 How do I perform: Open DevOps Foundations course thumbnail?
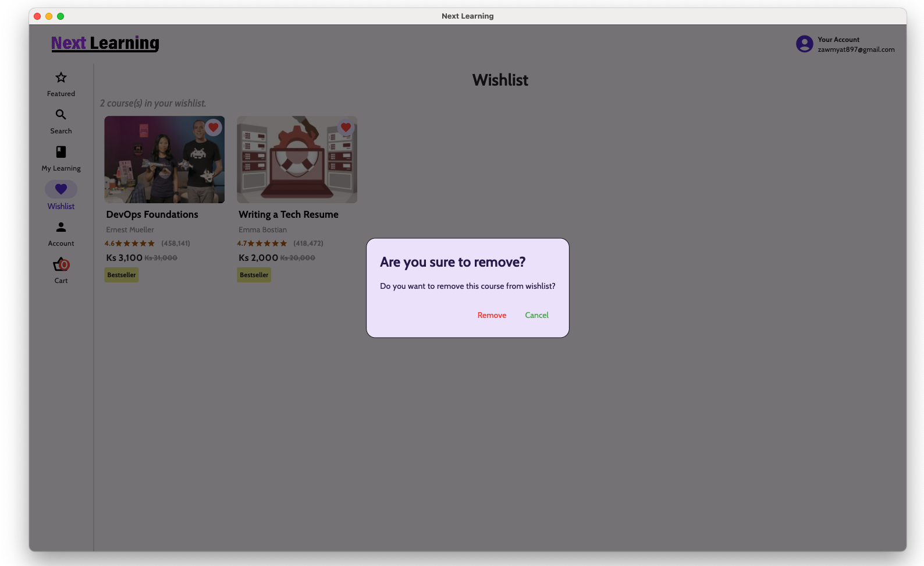[164, 160]
